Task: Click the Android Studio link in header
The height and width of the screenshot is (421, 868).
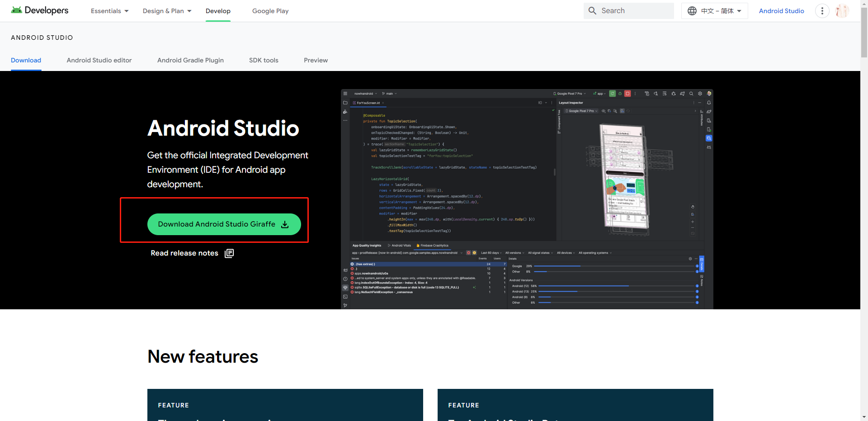Action: (x=781, y=11)
